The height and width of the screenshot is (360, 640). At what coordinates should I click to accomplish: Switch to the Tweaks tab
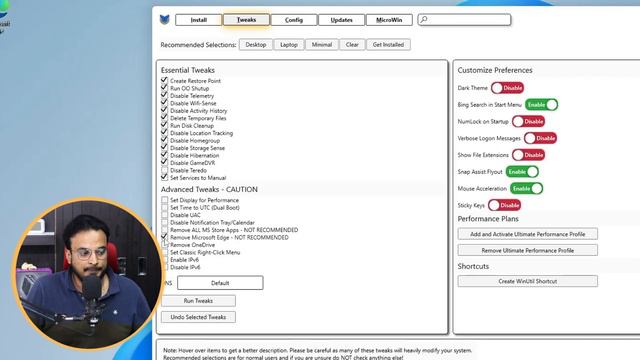point(246,20)
